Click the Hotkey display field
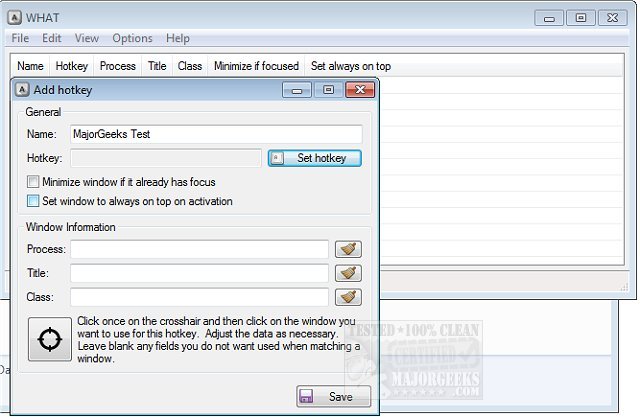The height and width of the screenshot is (417, 640). (x=166, y=158)
